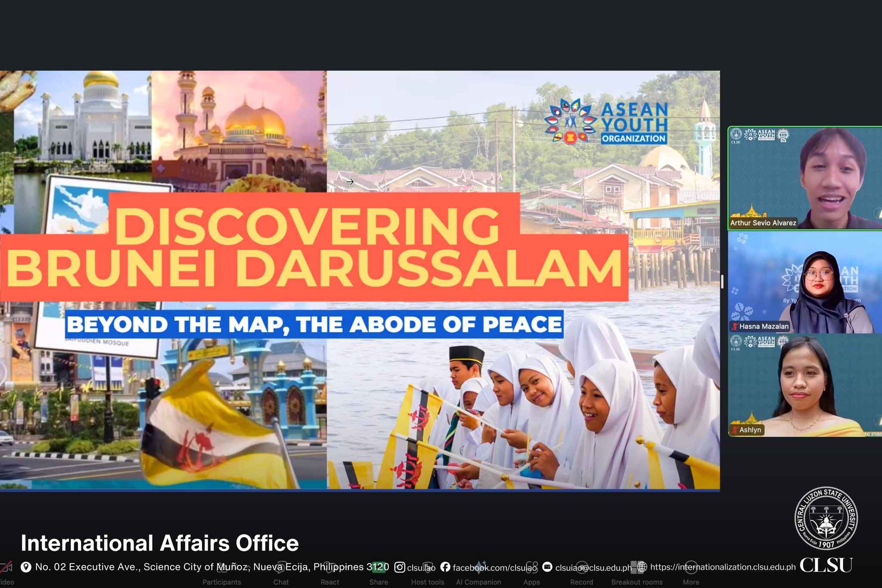Image resolution: width=882 pixels, height=588 pixels.
Task: Click the facebook.com/clsuiao link
Action: [x=494, y=567]
